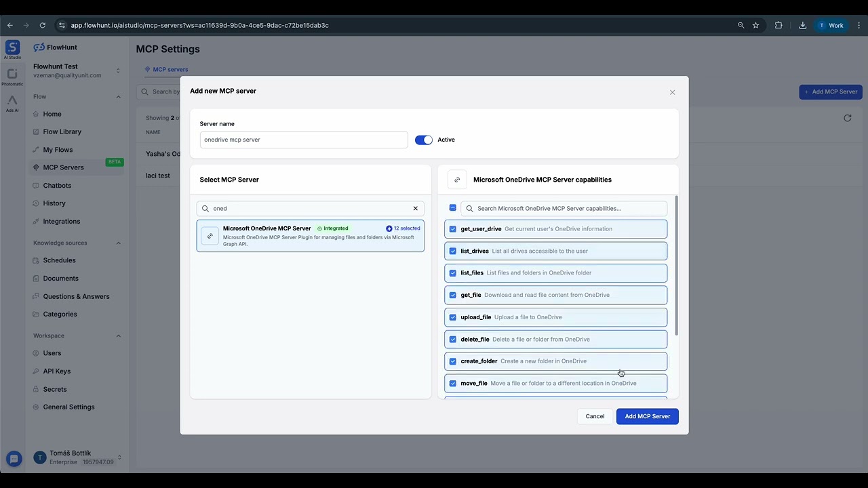Uncheck the get_file capability
Screen dimensions: 868x488
[x=453, y=295]
